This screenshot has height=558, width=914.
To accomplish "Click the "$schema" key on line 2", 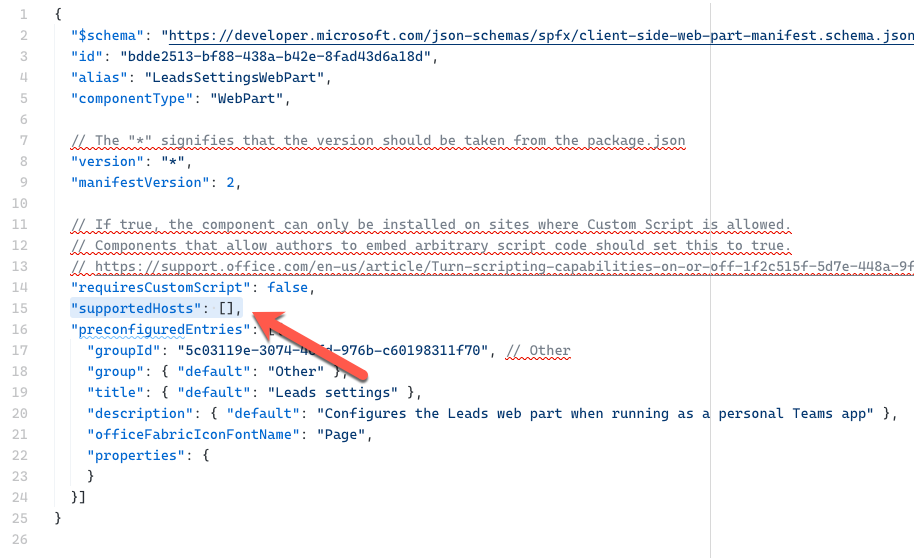I will tap(107, 36).
